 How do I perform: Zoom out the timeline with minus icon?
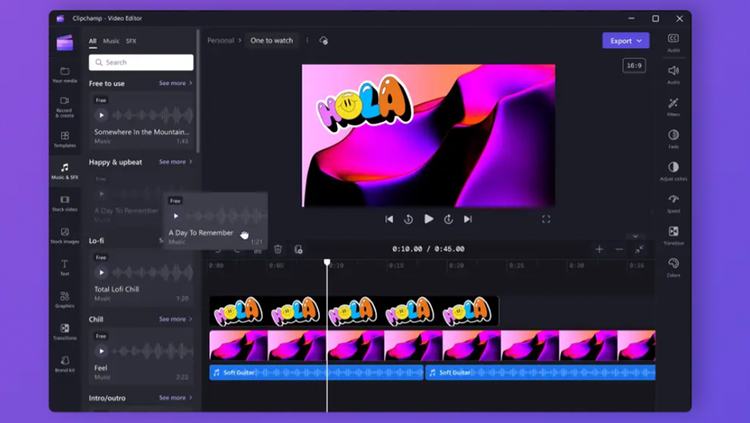pos(619,249)
